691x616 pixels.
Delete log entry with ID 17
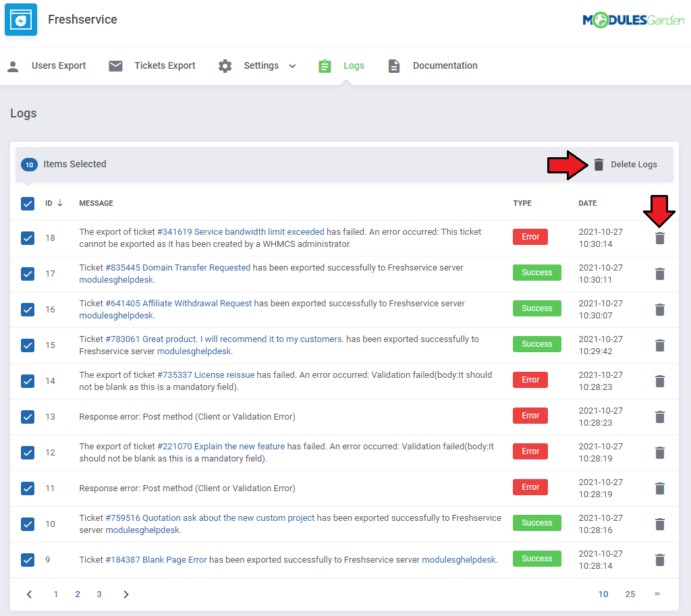click(660, 274)
